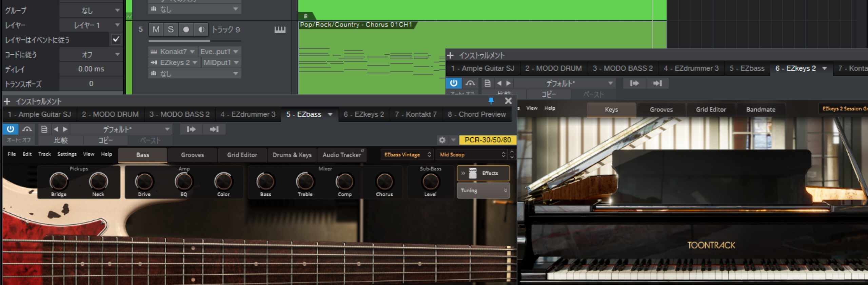Open EZkeys 2 Session library selector

pyautogui.click(x=843, y=109)
